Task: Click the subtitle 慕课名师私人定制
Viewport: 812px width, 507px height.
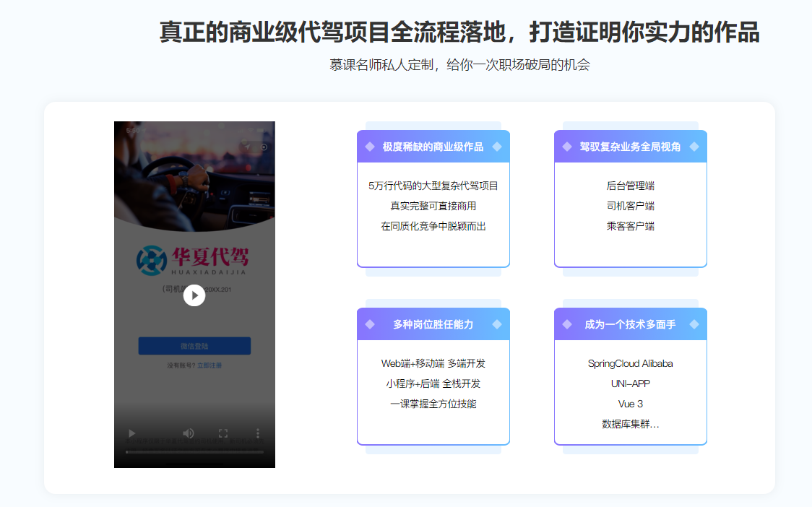Action: [x=381, y=65]
